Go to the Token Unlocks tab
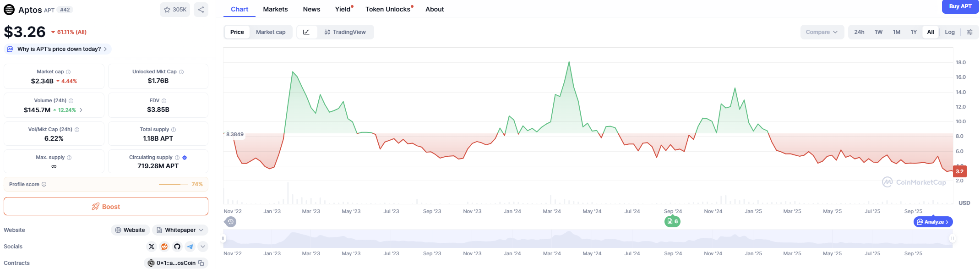The width and height of the screenshot is (980, 269). 388,9
